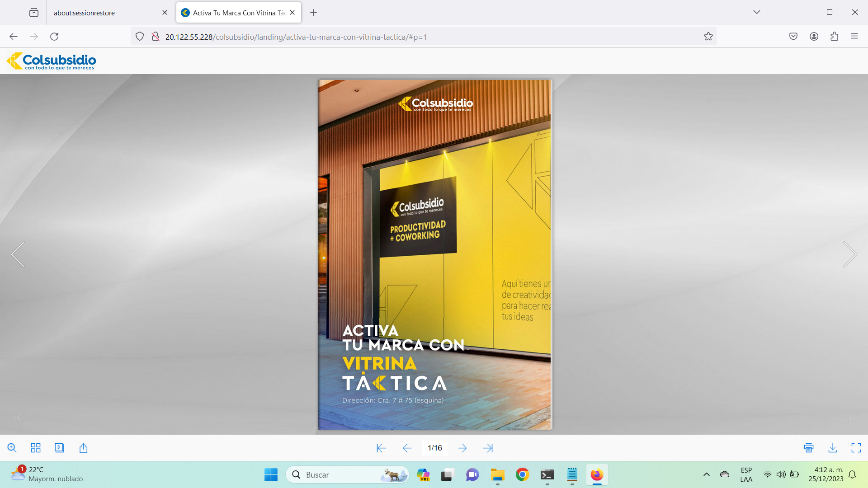
Task: Start the flipbook auto-flip slideshow
Action: (x=59, y=448)
